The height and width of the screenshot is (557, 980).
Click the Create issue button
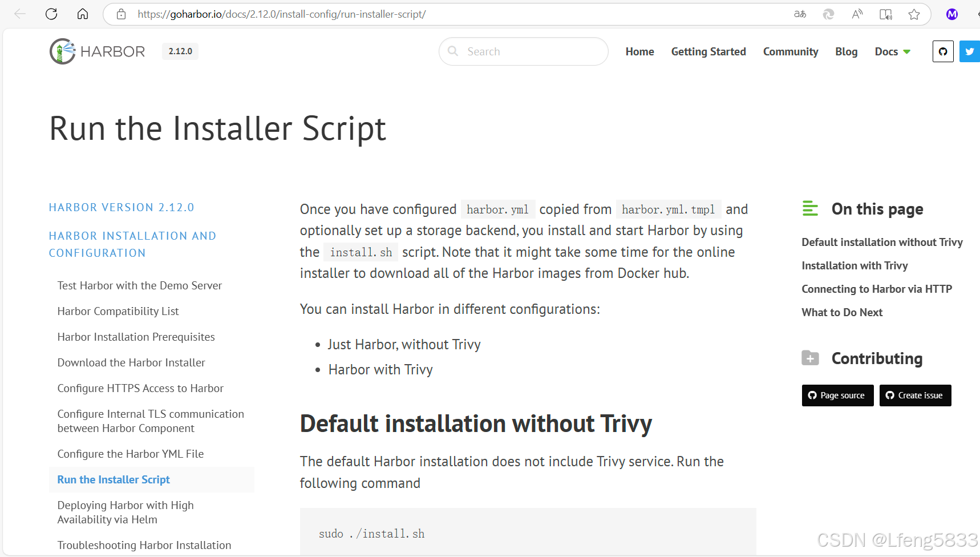(x=915, y=395)
